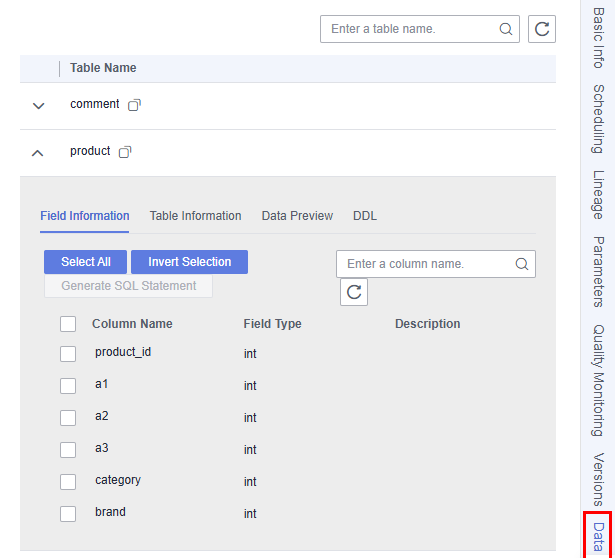
Task: Open the Data Preview tab
Action: [297, 216]
